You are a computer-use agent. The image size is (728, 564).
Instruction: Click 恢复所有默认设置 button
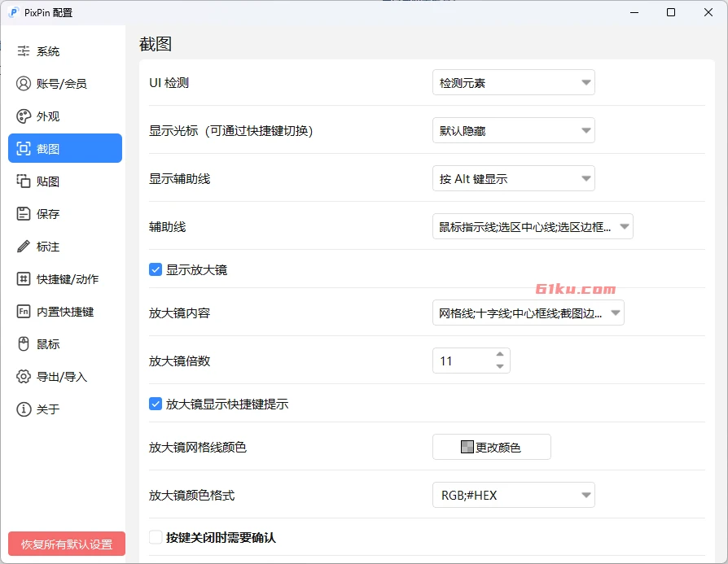(67, 544)
